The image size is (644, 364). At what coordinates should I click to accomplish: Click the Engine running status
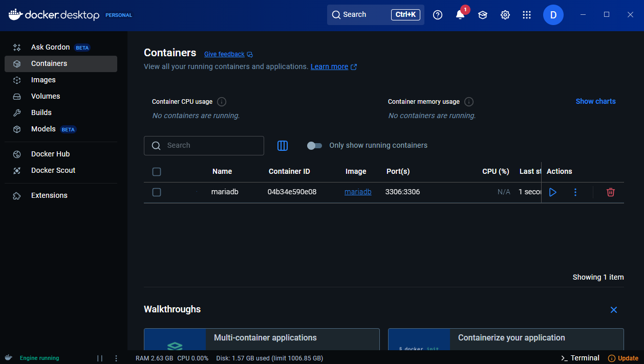(39, 358)
